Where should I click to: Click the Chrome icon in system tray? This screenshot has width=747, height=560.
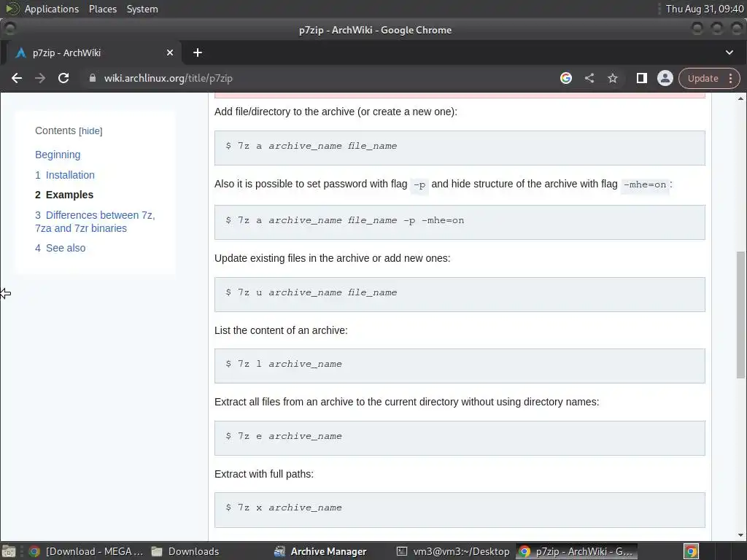(x=692, y=551)
